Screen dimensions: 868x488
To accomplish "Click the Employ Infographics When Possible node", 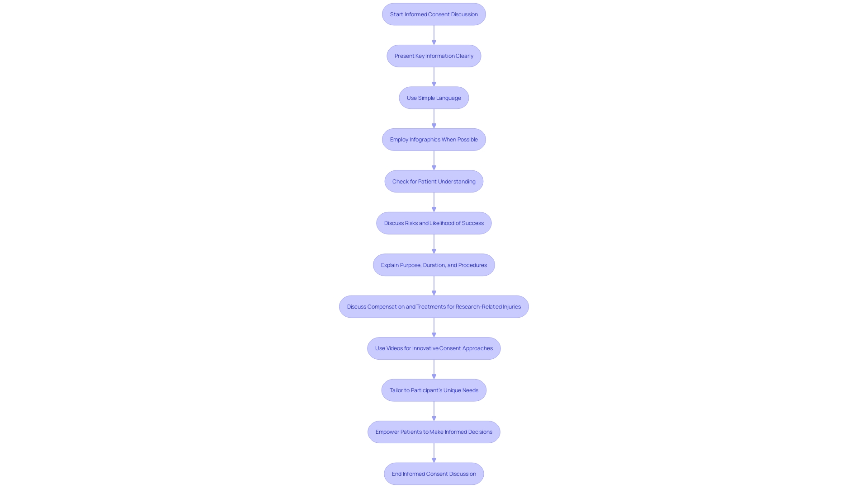I will pos(434,139).
